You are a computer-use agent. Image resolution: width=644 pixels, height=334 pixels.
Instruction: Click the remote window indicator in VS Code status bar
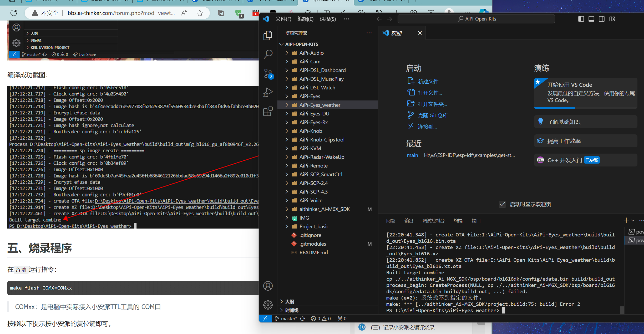click(x=265, y=318)
